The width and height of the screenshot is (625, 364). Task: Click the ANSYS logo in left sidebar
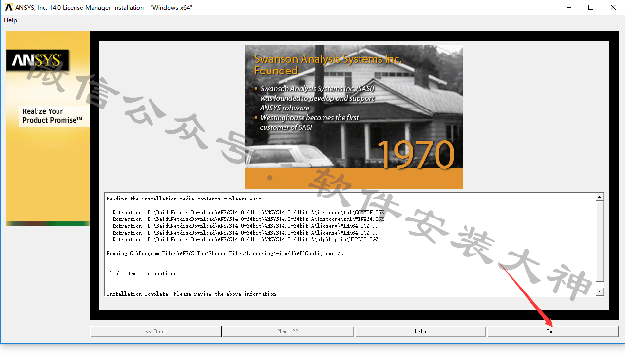[x=37, y=60]
